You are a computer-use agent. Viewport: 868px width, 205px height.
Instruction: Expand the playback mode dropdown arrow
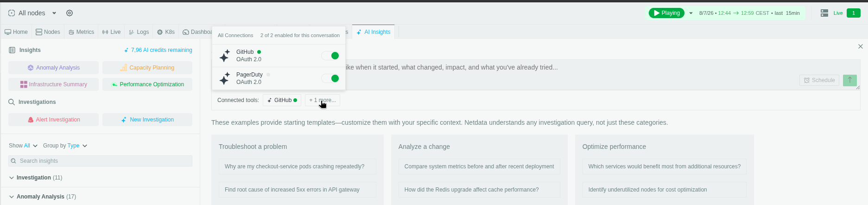pos(691,13)
